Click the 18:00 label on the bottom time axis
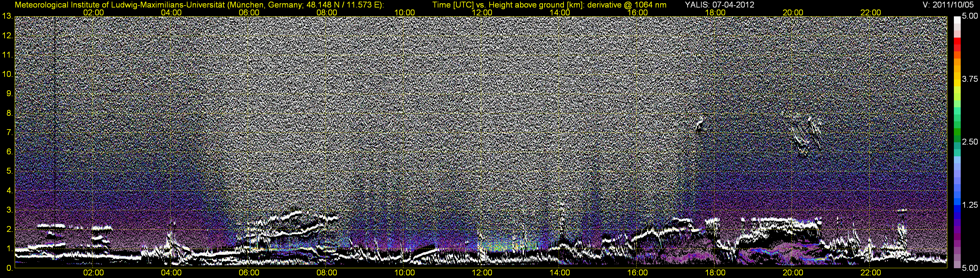 tap(715, 273)
